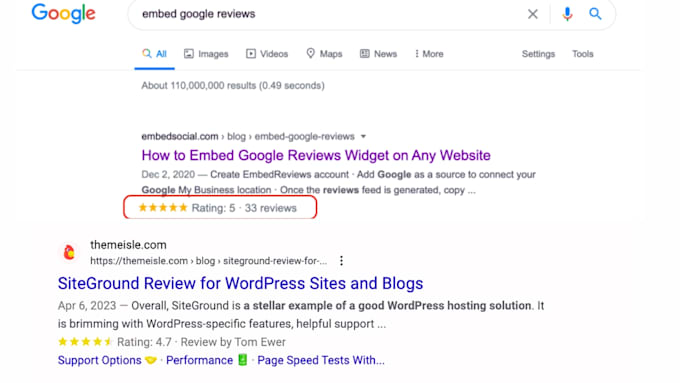Click the themeisle.com site name
The image size is (680, 383).
[128, 245]
